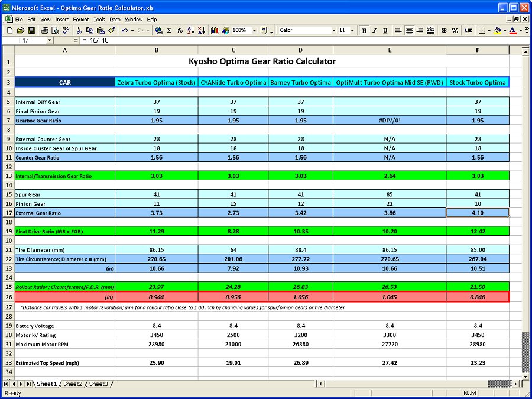The width and height of the screenshot is (532, 399).
Task: Click the Align Left icon
Action: point(398,31)
